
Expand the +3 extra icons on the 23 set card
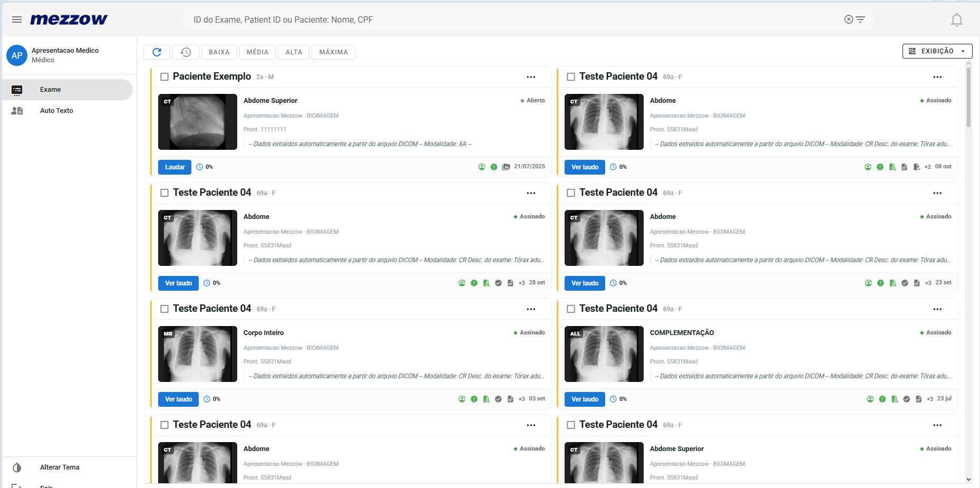[x=928, y=283]
